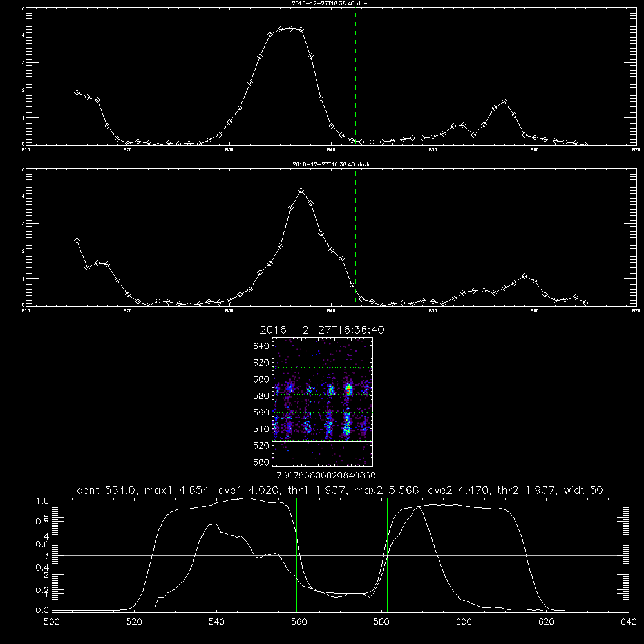
Task: Select 'max2 5.566' in the stats header
Action: [386, 490]
